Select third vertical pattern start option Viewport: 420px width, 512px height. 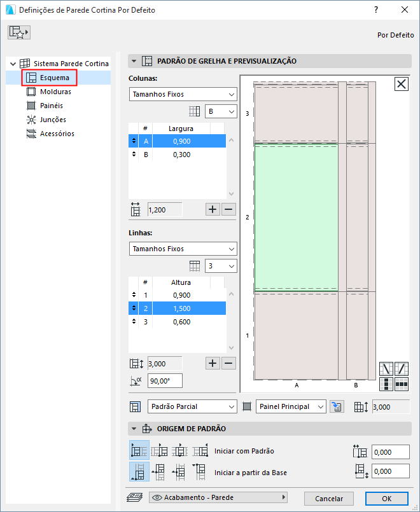[x=180, y=472]
